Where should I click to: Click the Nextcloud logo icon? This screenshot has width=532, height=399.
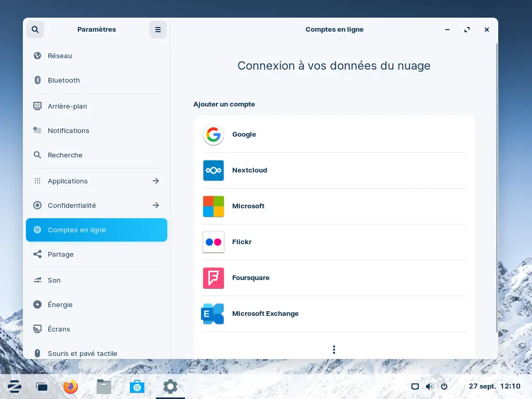[x=214, y=170]
